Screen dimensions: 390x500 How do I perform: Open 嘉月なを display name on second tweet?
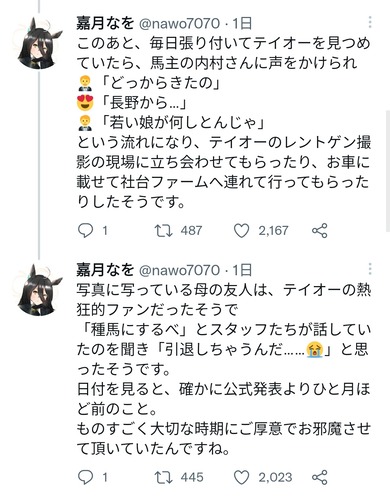105,270
